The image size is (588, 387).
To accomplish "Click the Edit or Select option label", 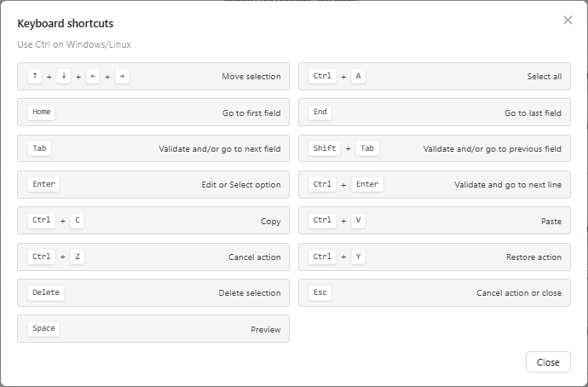I will (x=241, y=185).
